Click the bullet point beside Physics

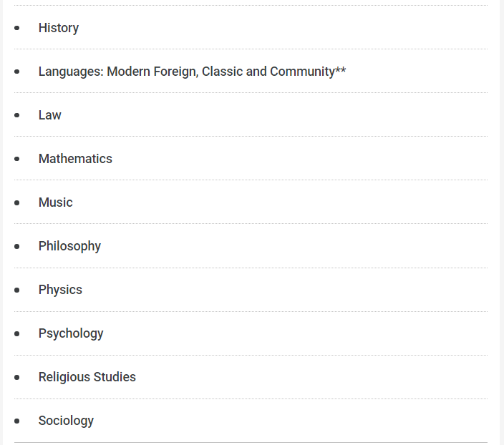(x=17, y=290)
